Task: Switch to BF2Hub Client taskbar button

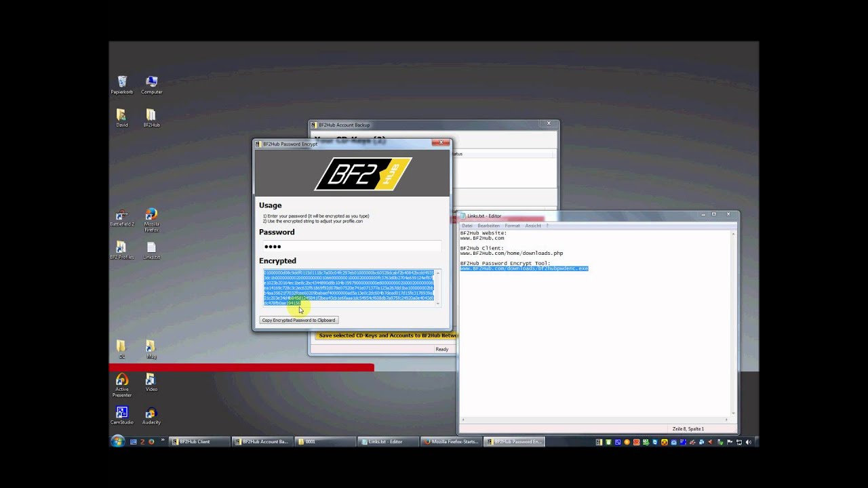Action: (x=199, y=441)
